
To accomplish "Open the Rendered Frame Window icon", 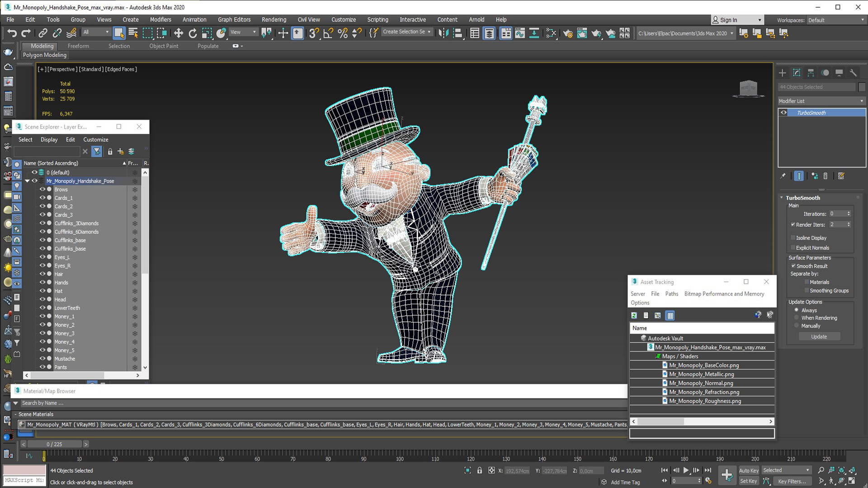I will tap(582, 33).
